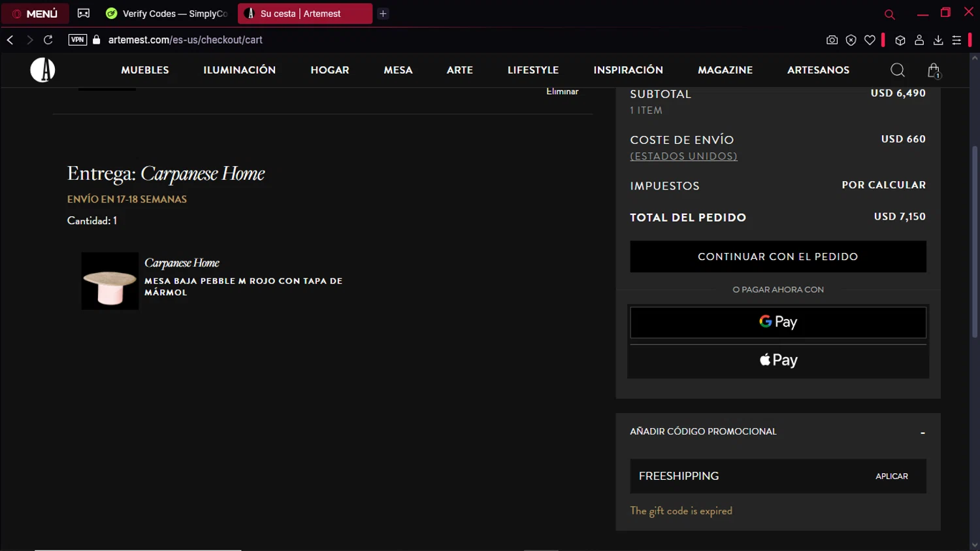
Task: View the site security lock icon
Action: point(97,40)
